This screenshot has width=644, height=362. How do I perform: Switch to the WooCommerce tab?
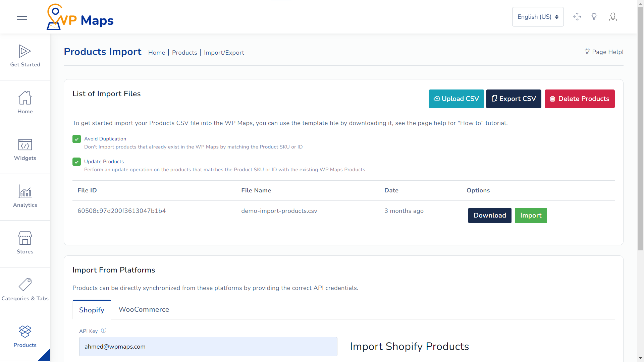[144, 309]
